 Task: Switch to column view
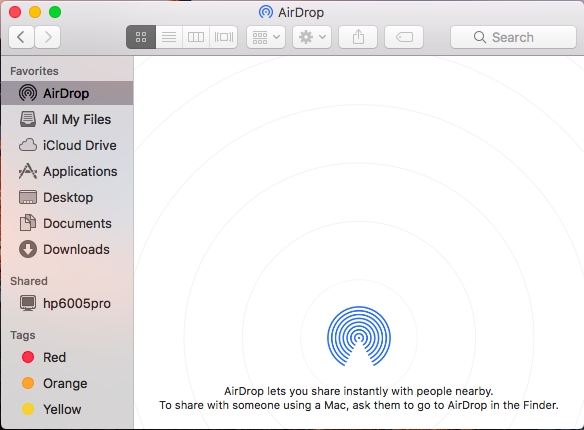196,37
